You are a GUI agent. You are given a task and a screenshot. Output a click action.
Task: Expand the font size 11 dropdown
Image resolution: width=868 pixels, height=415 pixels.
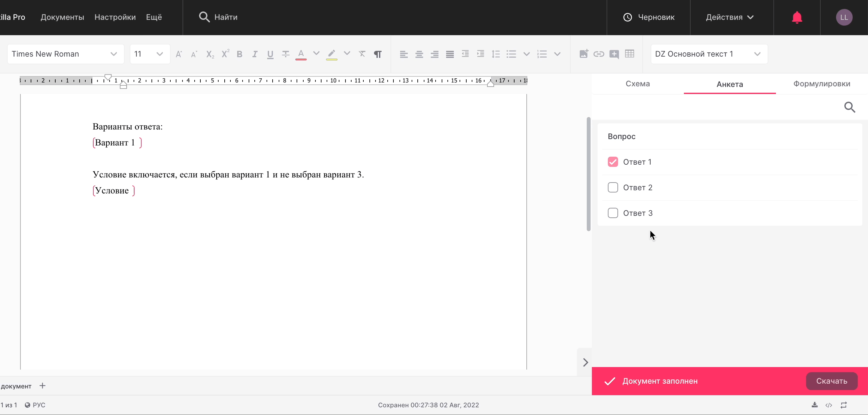pos(149,54)
